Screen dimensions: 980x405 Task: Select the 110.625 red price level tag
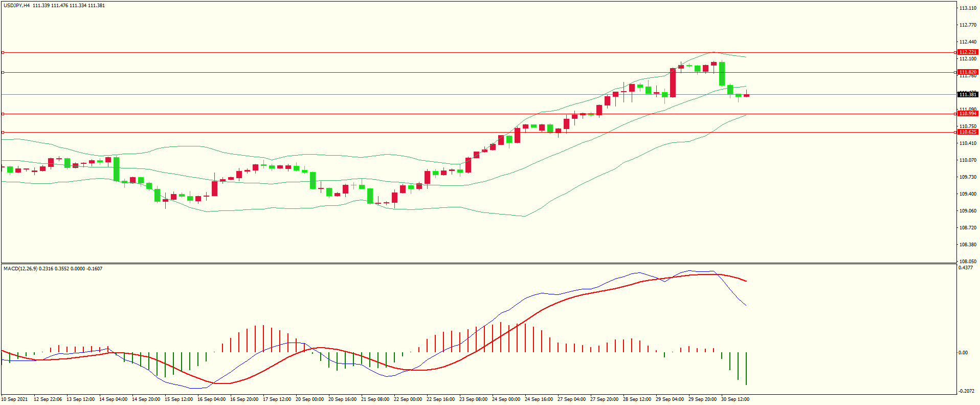968,132
